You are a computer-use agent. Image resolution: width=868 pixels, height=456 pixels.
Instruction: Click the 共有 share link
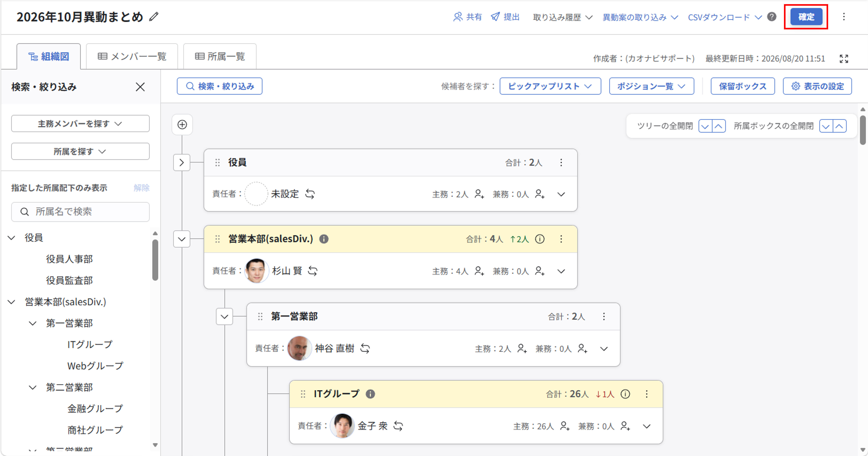467,17
